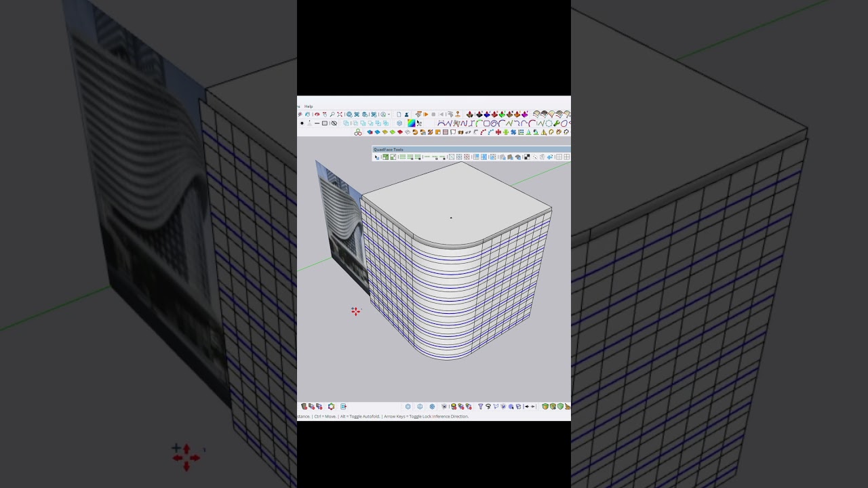Click the blue arrow icon in the QuadFace toolbar

(550, 157)
